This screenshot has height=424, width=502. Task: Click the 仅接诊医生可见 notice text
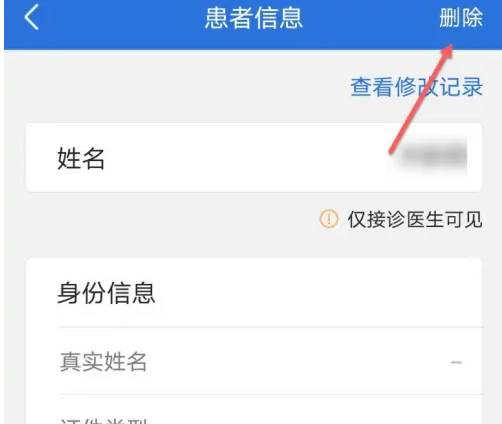pos(415,219)
